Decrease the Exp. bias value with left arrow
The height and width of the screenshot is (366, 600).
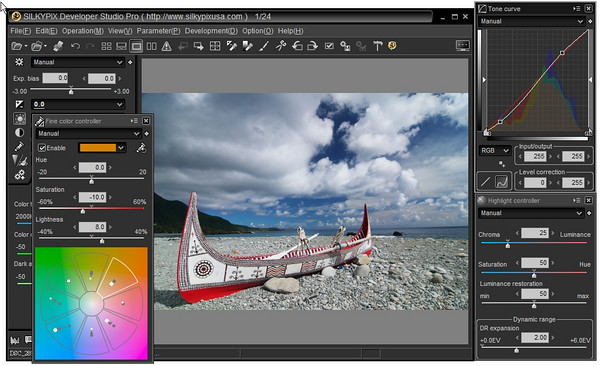(84, 78)
